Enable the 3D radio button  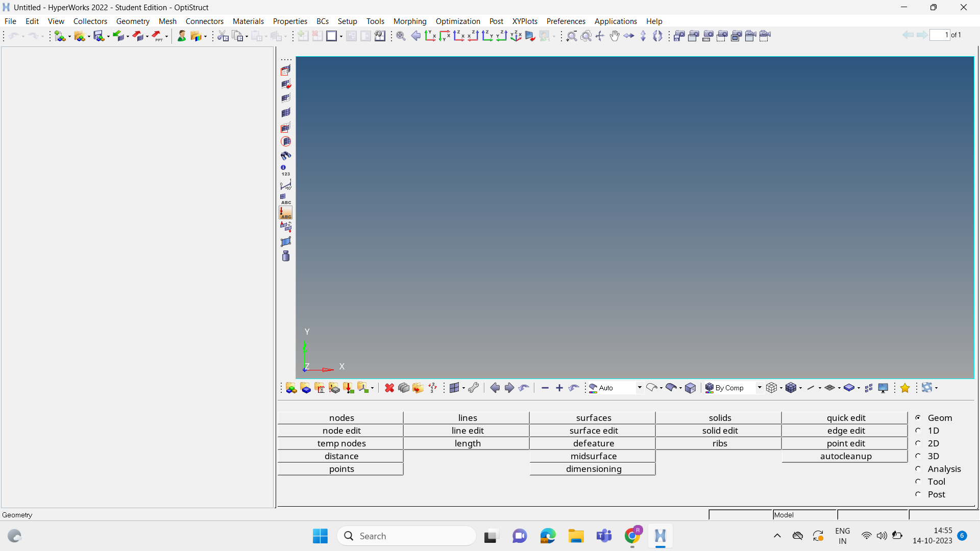pos(917,456)
